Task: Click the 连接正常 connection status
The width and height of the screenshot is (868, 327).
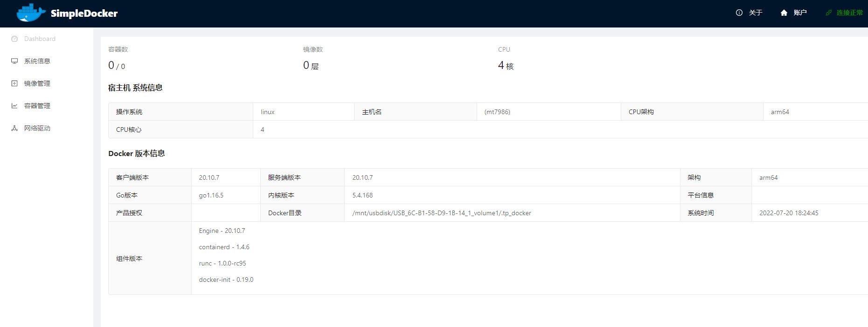Action: (849, 13)
